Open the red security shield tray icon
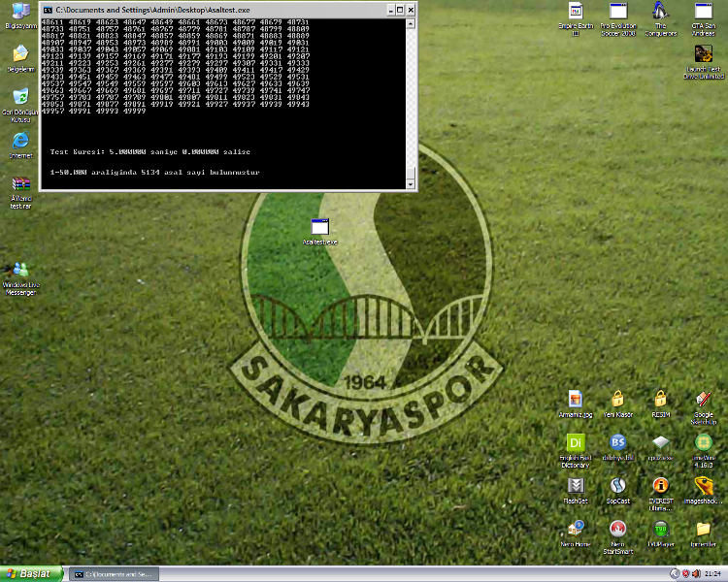Screen dimensions: 728x582 (685, 574)
